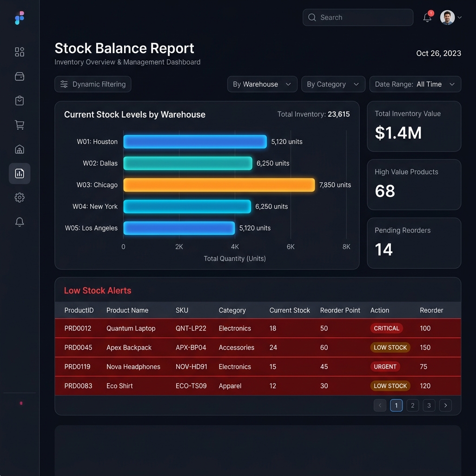Open the Date Range All Time dropdown
The width and height of the screenshot is (476, 476).
coord(415,84)
